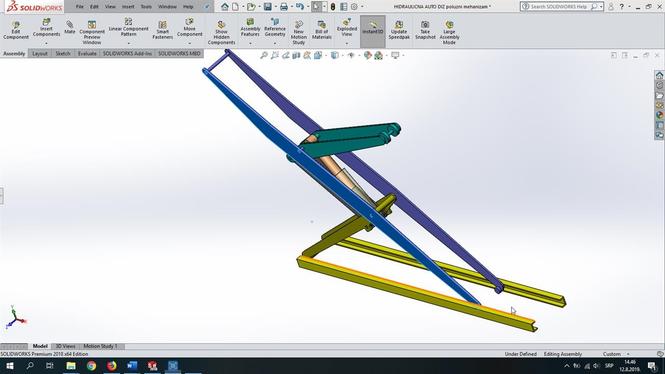
Task: Switch to SOLIDWORKS MBD tab
Action: [179, 53]
